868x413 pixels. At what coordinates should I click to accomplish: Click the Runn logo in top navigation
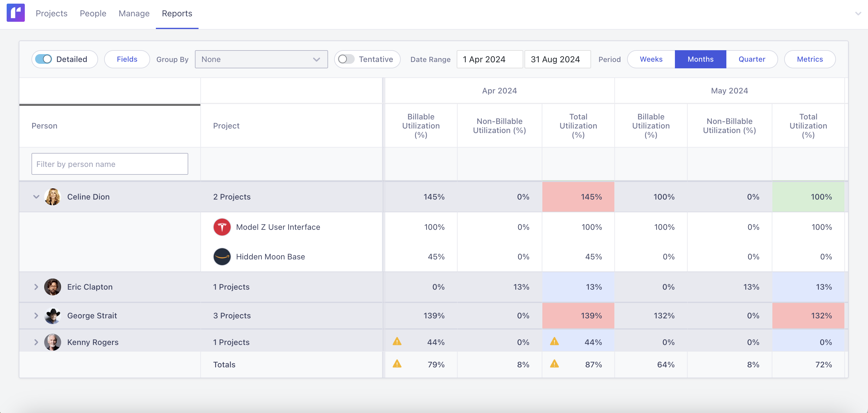click(15, 12)
